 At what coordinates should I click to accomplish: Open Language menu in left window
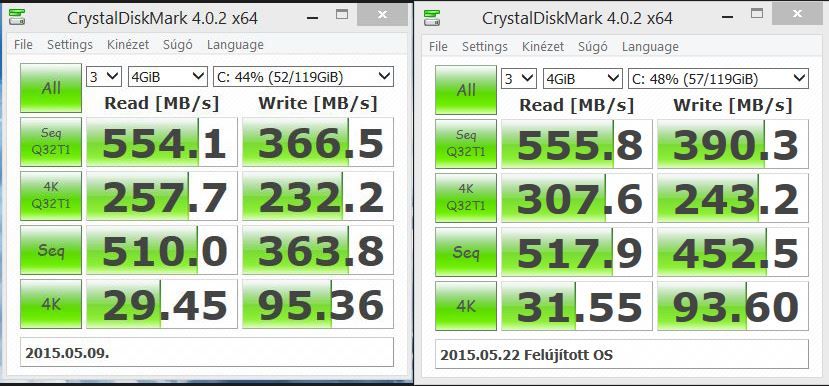235,45
